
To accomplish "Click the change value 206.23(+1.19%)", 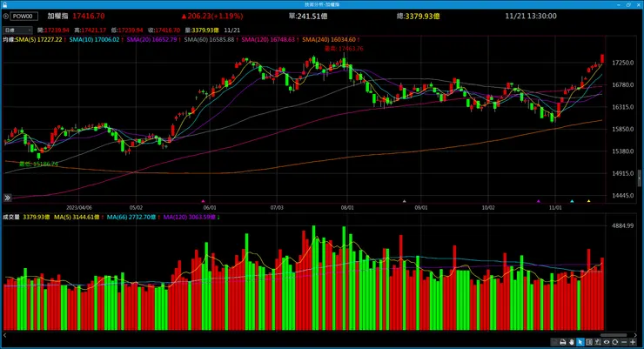I will (x=212, y=17).
